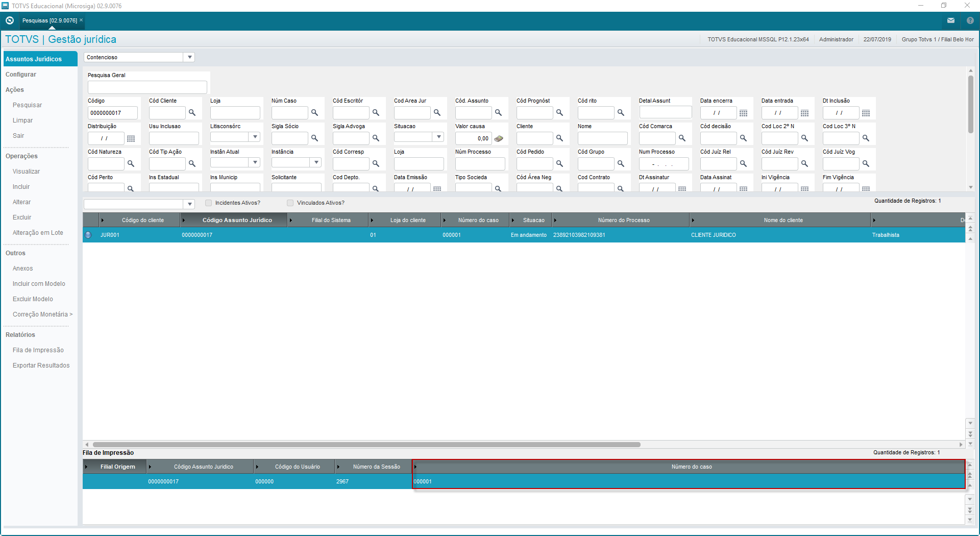Screen dimensions: 980x536
Task: Open lookup for Sigla Advoga field
Action: tap(376, 138)
